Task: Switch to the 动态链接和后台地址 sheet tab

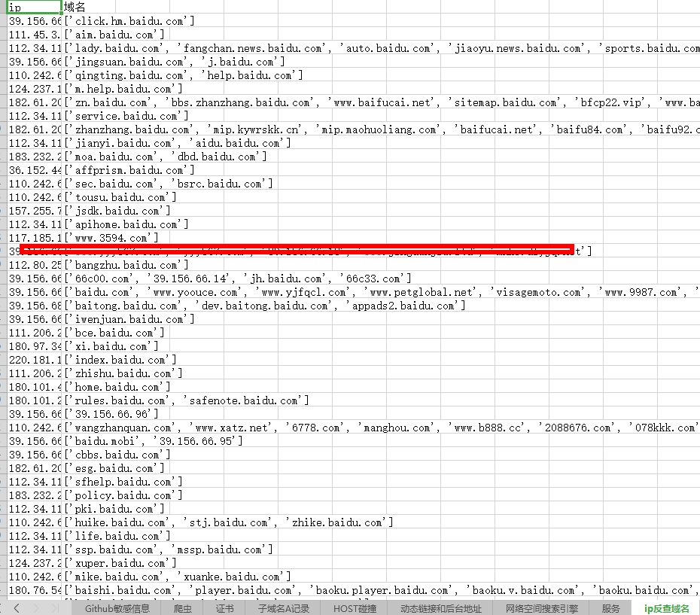Action: pos(440,608)
